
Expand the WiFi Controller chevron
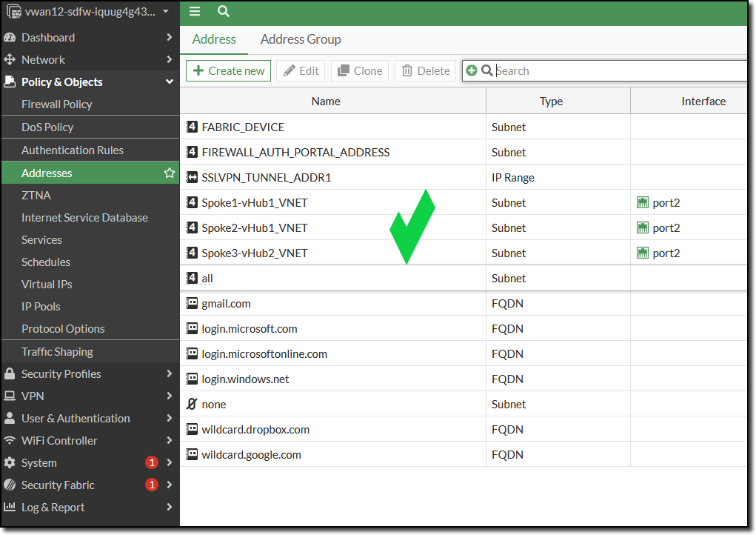170,440
